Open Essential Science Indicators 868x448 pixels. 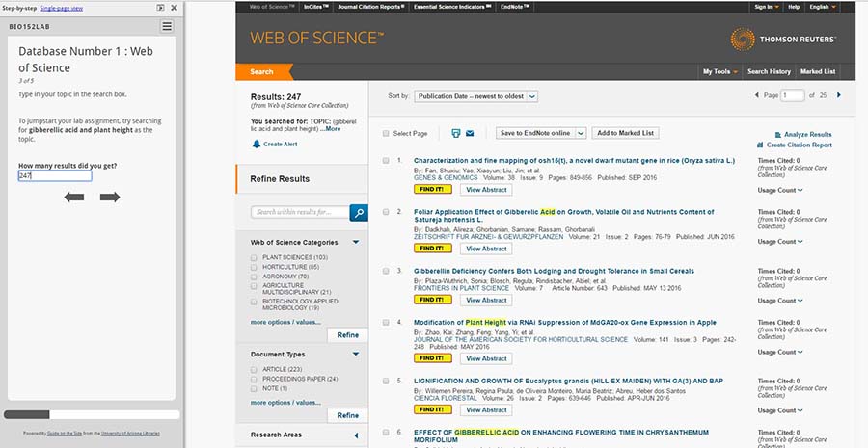[x=452, y=7]
